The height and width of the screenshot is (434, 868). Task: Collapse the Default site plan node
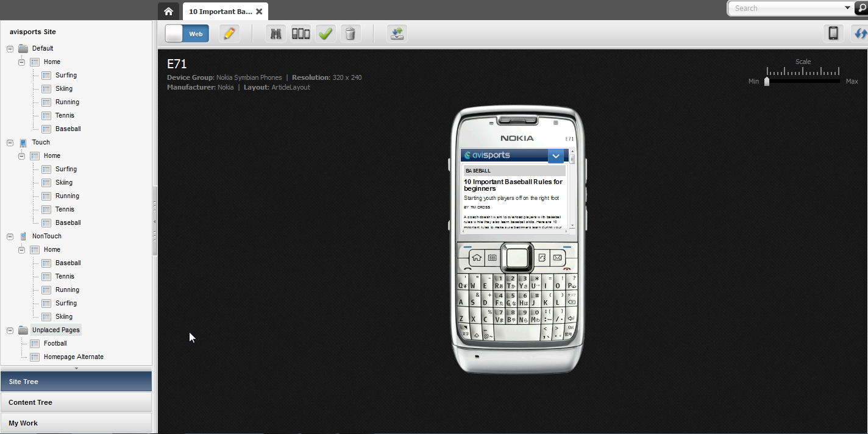click(x=10, y=48)
